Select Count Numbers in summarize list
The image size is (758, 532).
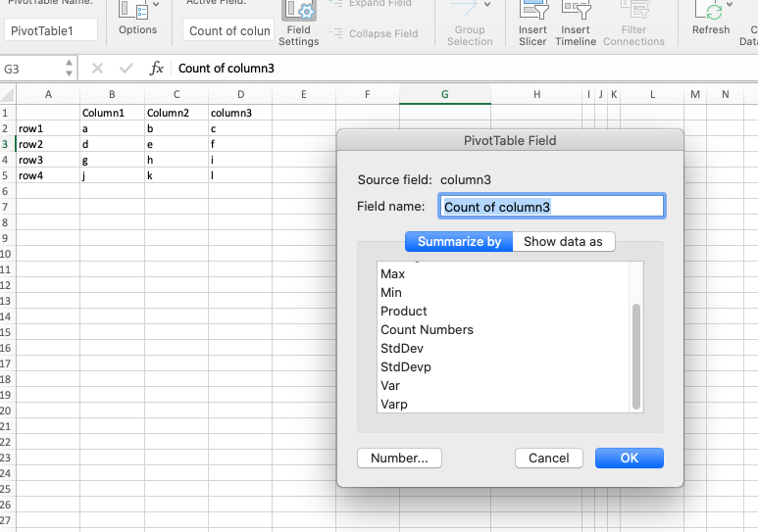click(503, 329)
